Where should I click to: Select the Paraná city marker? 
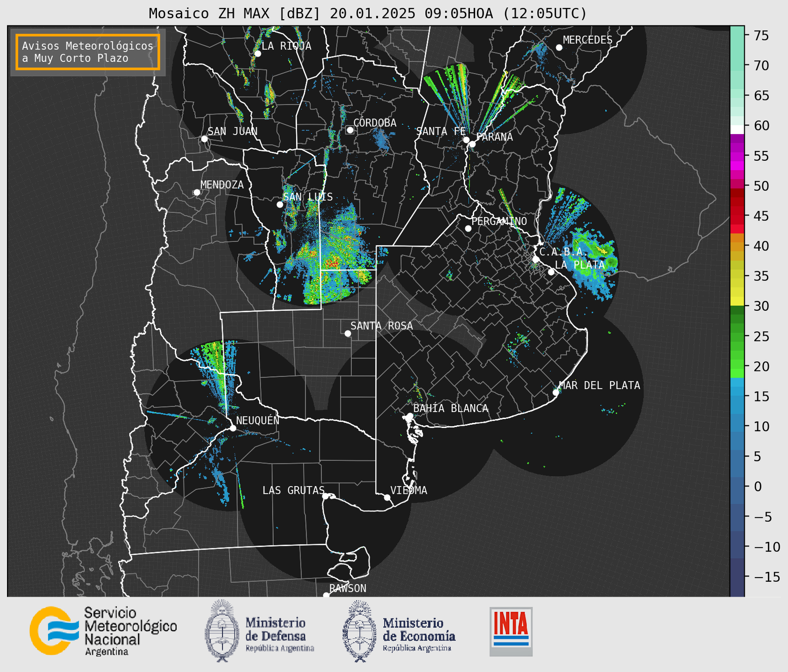(472, 144)
